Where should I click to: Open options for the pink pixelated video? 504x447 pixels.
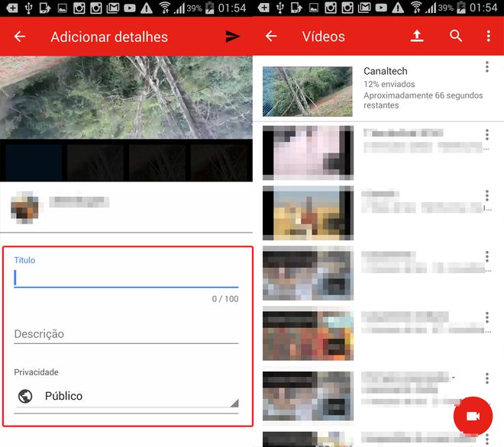click(487, 134)
